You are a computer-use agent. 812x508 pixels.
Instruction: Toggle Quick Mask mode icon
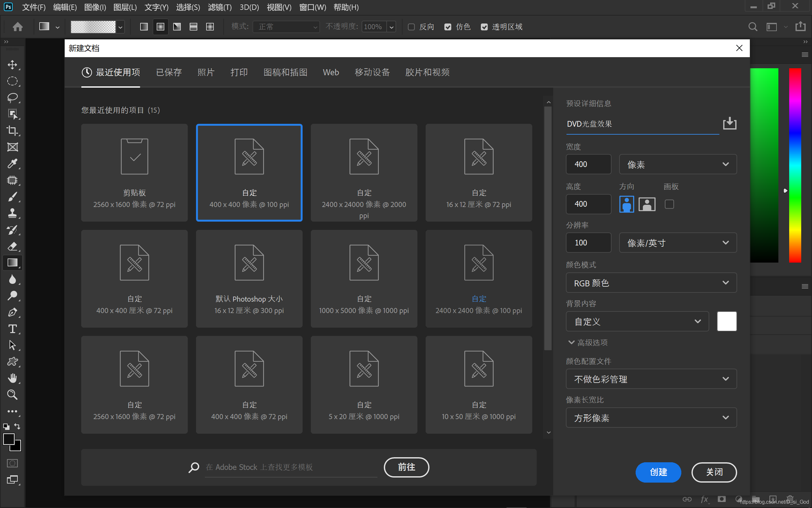(12, 463)
